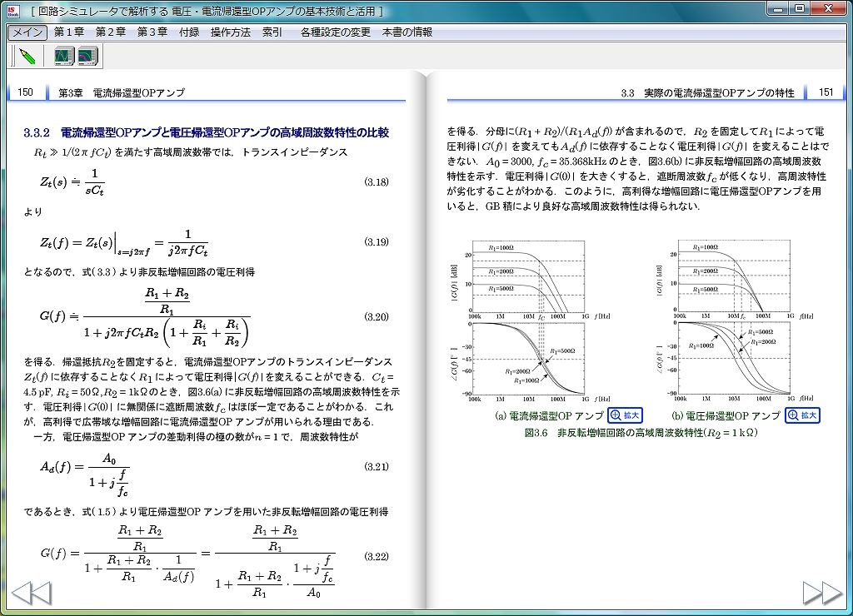The height and width of the screenshot is (616, 853).
Task: Open the second waveform simulator icon
Action: 87,57
